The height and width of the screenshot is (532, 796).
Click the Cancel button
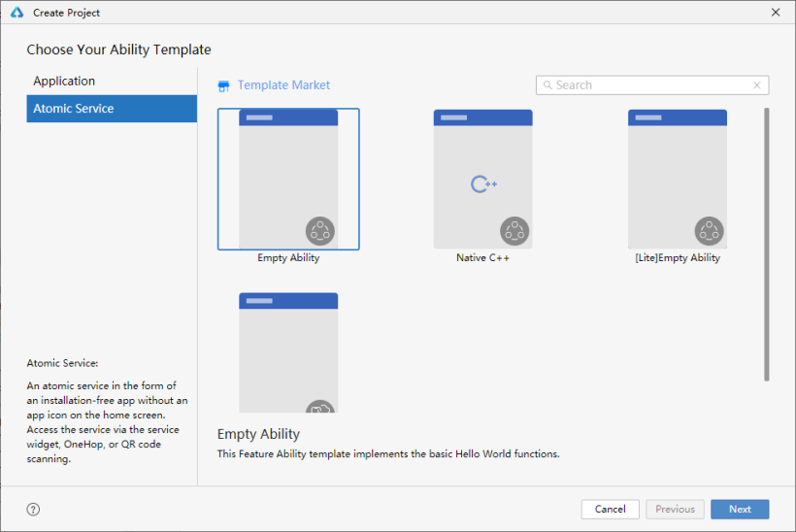coord(611,509)
